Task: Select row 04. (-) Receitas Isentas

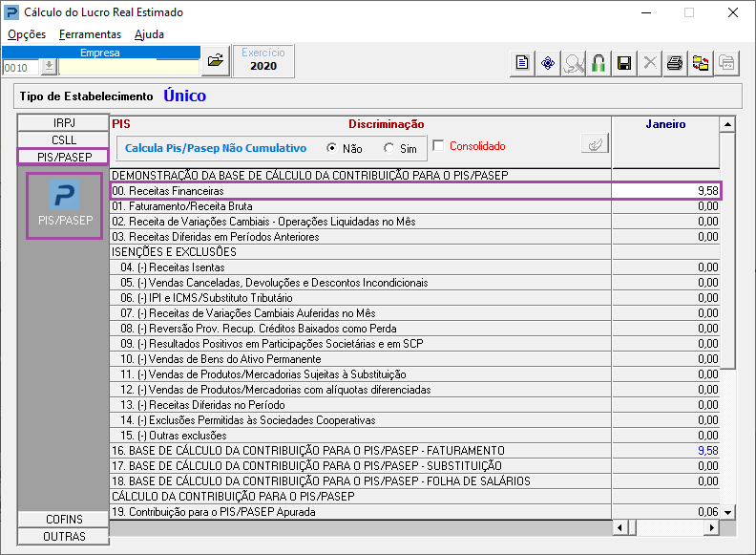Action: point(361,267)
